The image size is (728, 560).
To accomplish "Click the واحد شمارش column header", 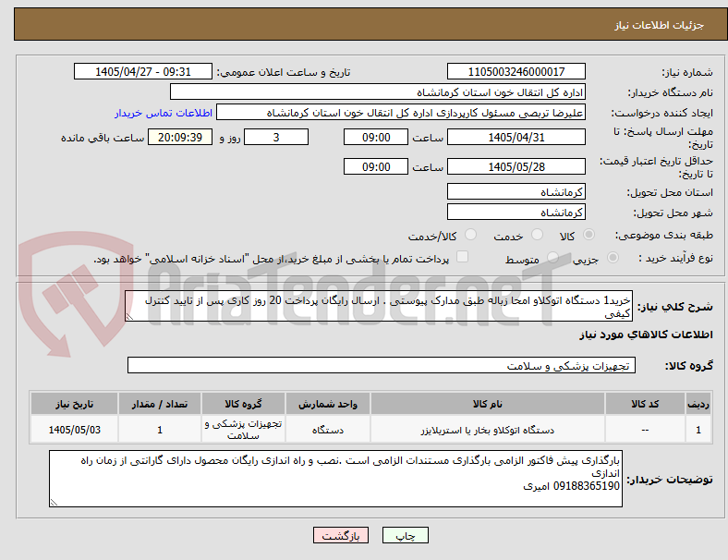I will [x=328, y=404].
